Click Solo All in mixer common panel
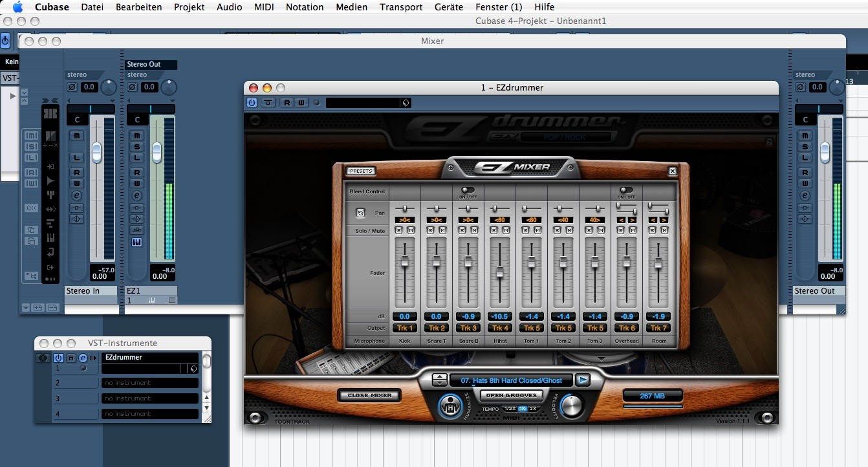868x467 pixels. coord(32,146)
